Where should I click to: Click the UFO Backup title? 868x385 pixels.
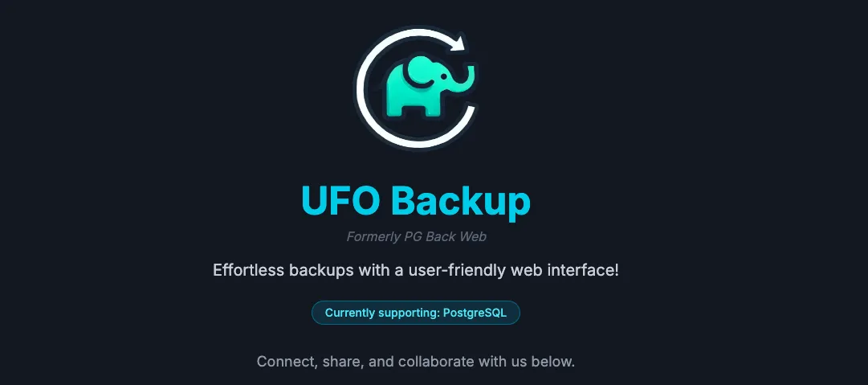pyautogui.click(x=416, y=200)
